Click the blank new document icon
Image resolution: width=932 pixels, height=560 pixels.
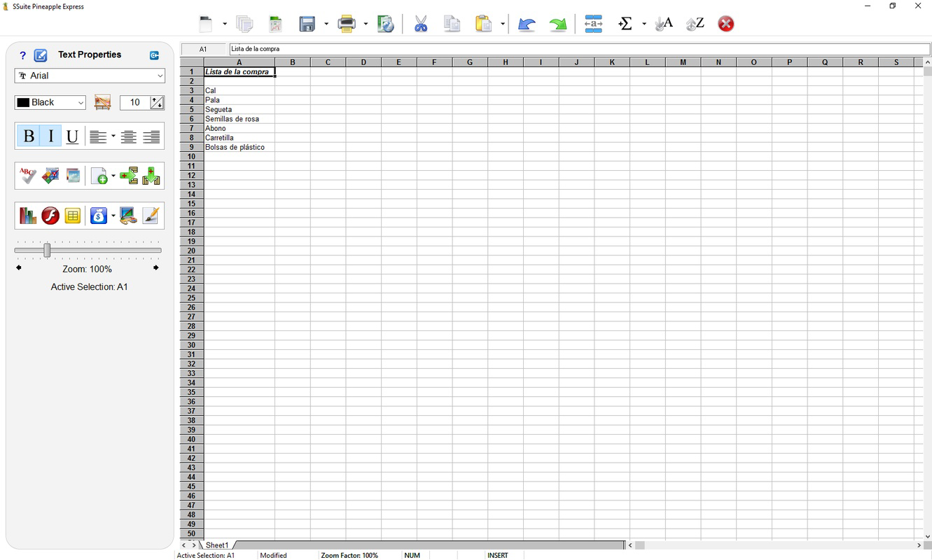pyautogui.click(x=205, y=24)
